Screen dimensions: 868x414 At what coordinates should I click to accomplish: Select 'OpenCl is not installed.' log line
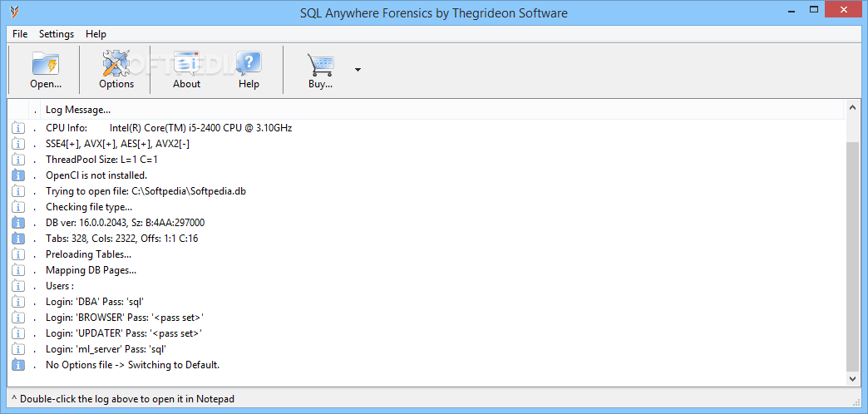(x=96, y=175)
